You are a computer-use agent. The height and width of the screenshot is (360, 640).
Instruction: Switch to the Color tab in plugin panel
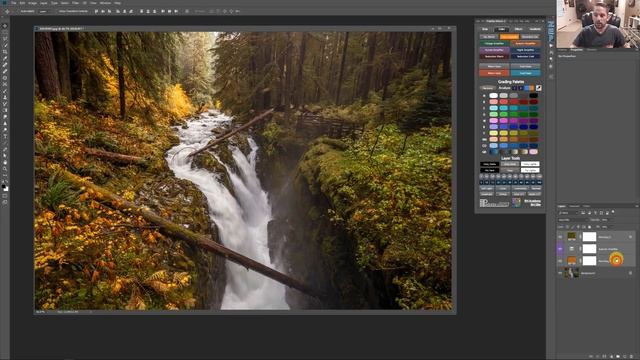click(501, 29)
